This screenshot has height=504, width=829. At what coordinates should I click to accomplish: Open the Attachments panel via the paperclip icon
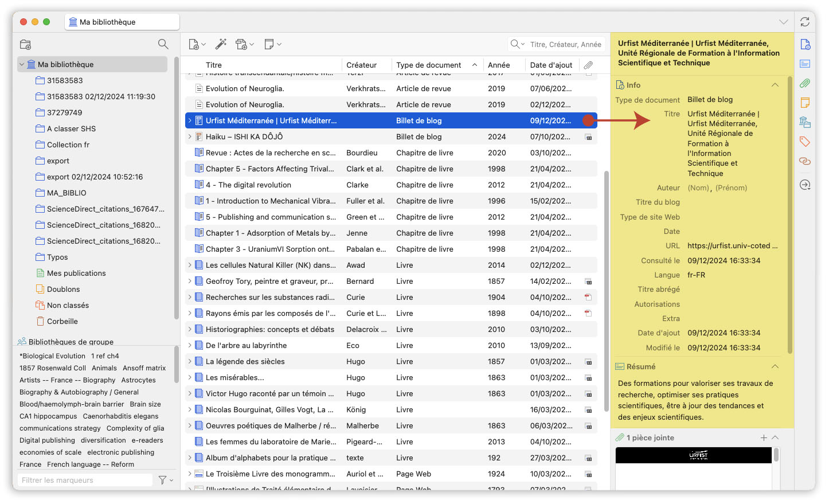(805, 83)
